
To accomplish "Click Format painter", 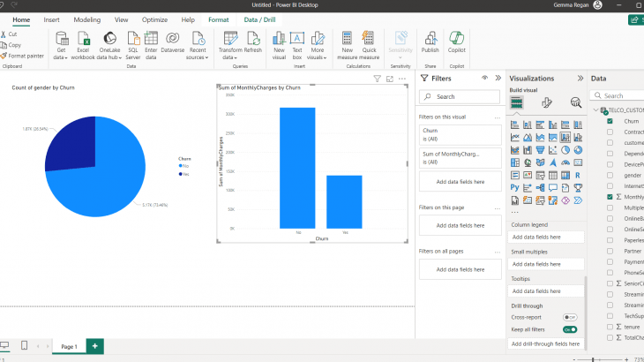I will (22, 56).
